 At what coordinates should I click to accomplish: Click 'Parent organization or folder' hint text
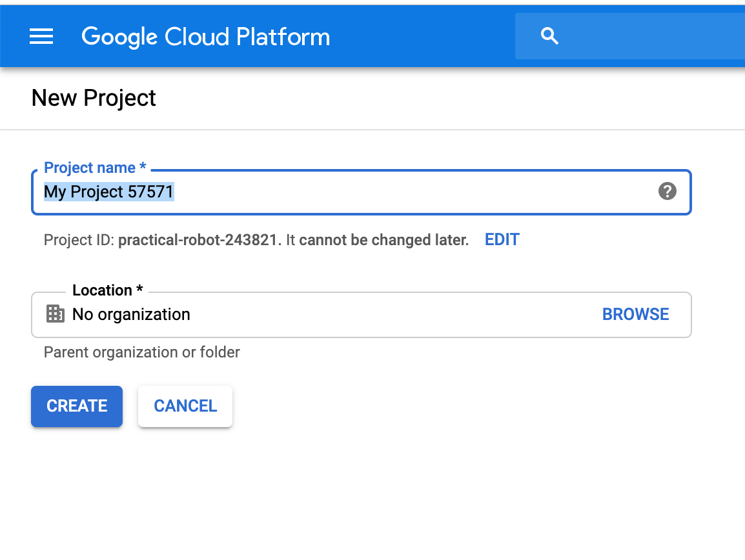141,352
